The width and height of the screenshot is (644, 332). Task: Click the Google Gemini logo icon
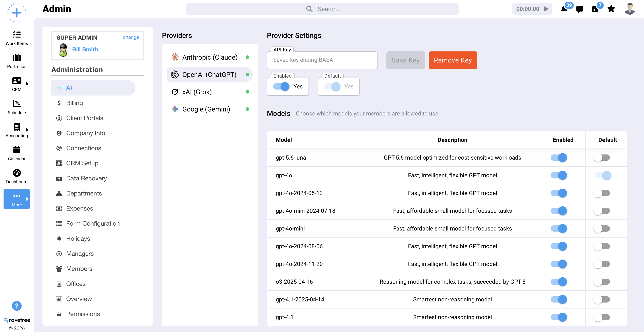[175, 109]
